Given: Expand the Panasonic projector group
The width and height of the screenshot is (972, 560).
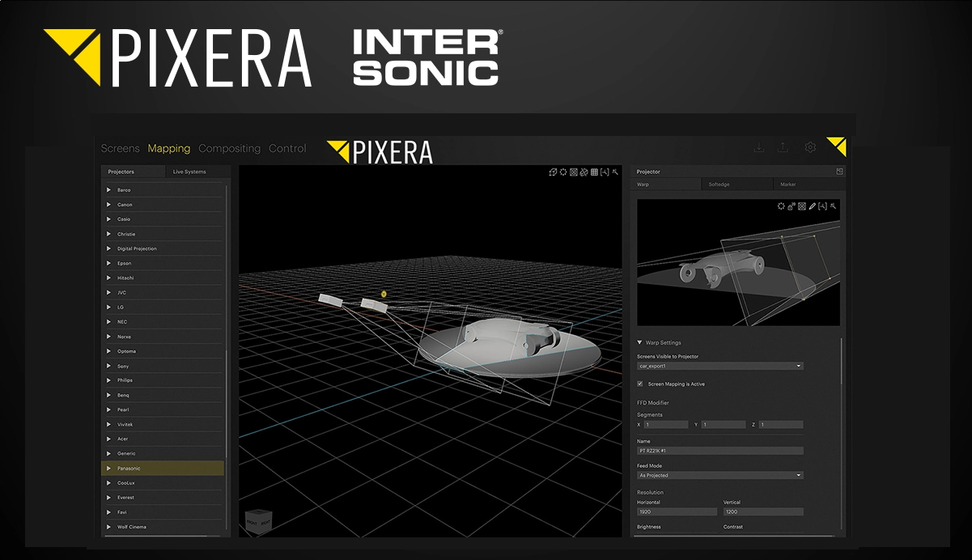Looking at the screenshot, I should click(x=108, y=468).
